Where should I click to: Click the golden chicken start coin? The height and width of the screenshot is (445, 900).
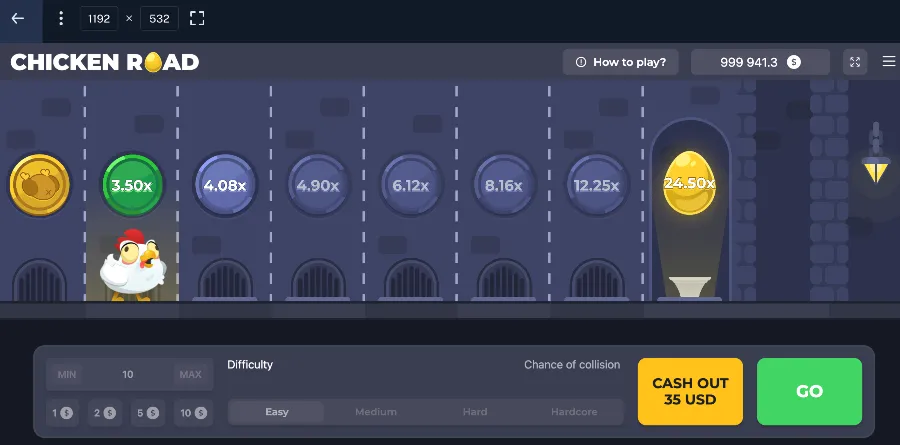coord(40,185)
